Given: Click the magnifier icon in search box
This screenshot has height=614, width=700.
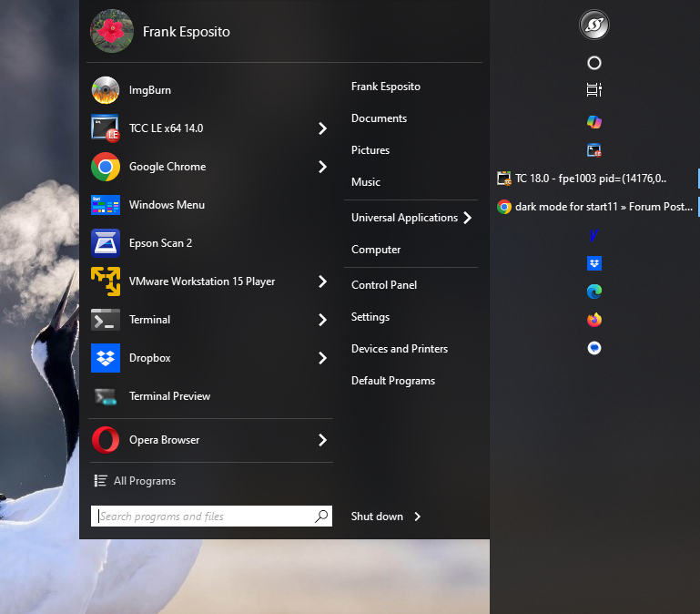Looking at the screenshot, I should click(x=321, y=517).
